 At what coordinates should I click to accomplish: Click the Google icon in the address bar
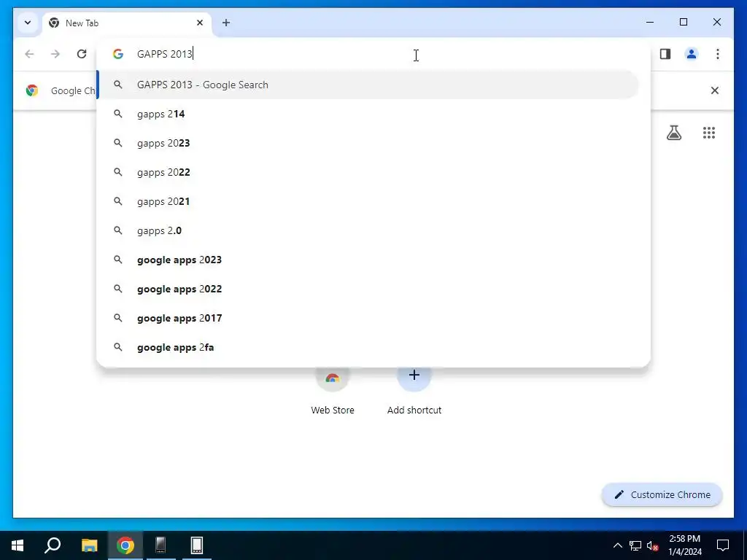click(x=117, y=54)
